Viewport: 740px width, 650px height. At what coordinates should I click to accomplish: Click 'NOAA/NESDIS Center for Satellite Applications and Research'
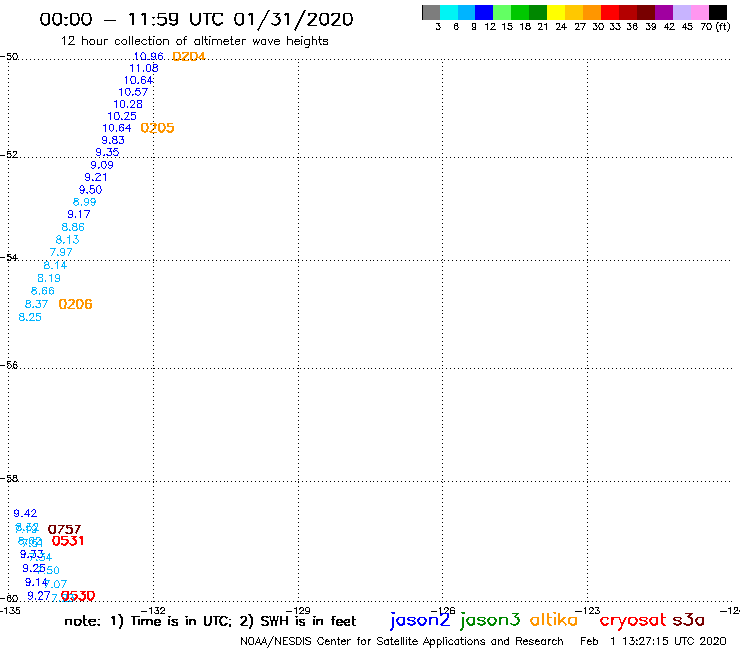[x=402, y=641]
